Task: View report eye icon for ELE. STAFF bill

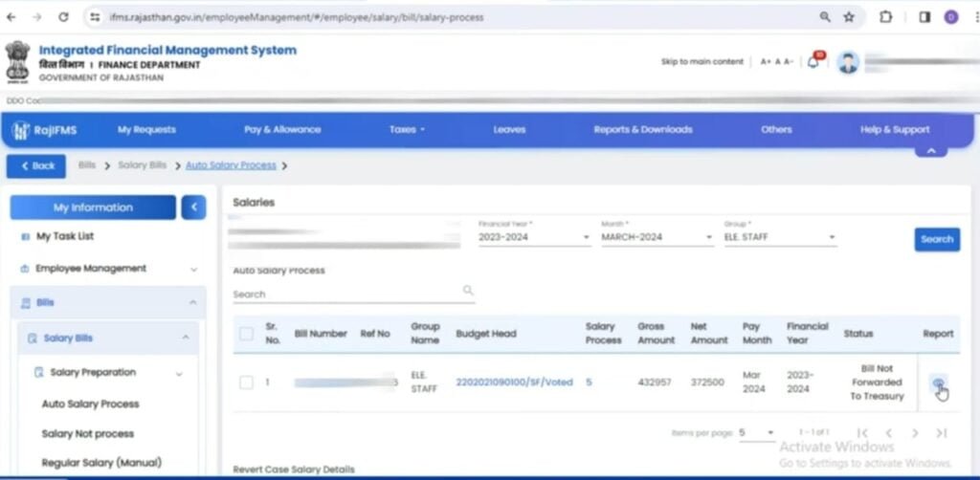Action: coord(938,382)
